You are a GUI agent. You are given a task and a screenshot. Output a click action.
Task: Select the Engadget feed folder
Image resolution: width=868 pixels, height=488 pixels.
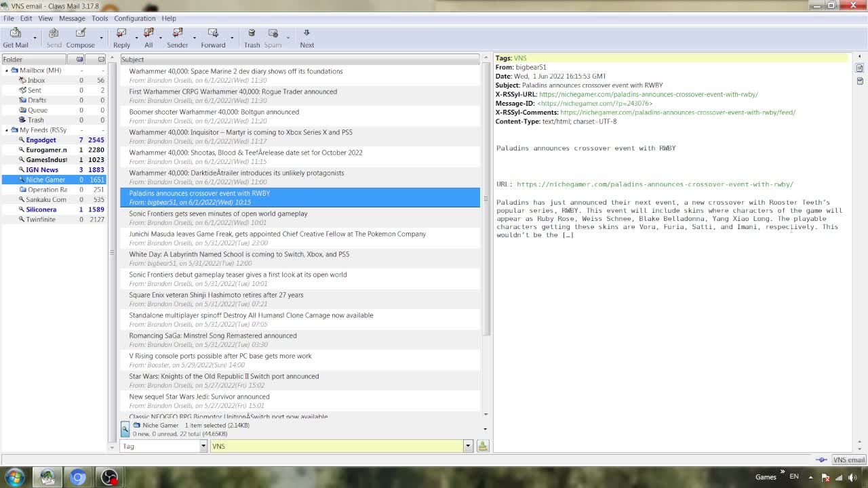click(x=41, y=140)
